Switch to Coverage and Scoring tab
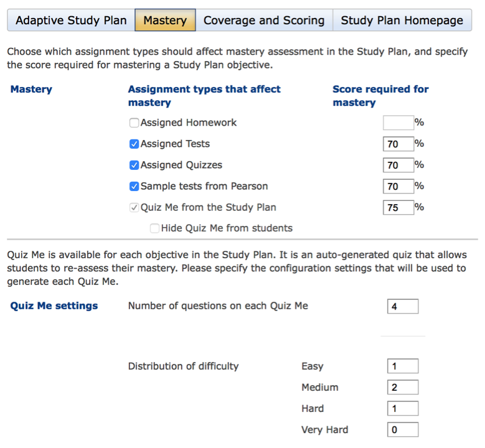Screen dimensions: 485x448 (264, 21)
